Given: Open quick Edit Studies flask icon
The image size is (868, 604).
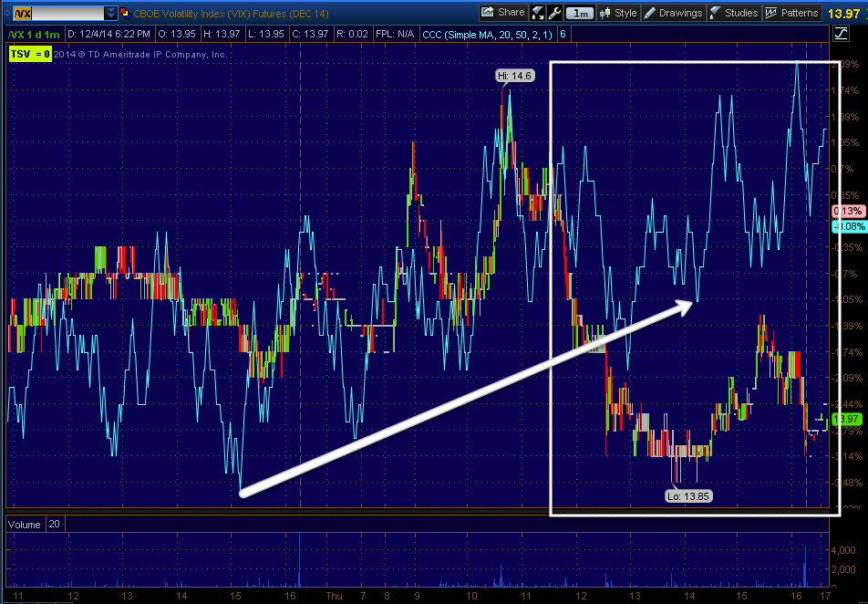Looking at the screenshot, I should [x=537, y=13].
